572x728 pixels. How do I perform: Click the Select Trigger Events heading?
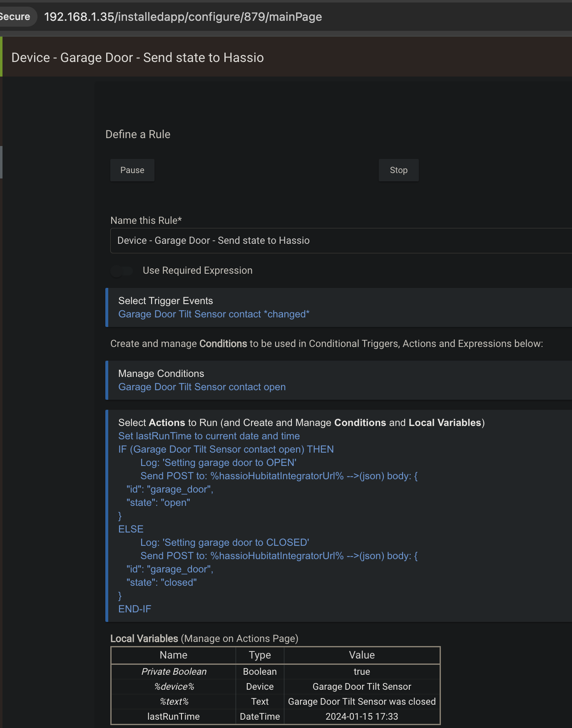tap(165, 301)
